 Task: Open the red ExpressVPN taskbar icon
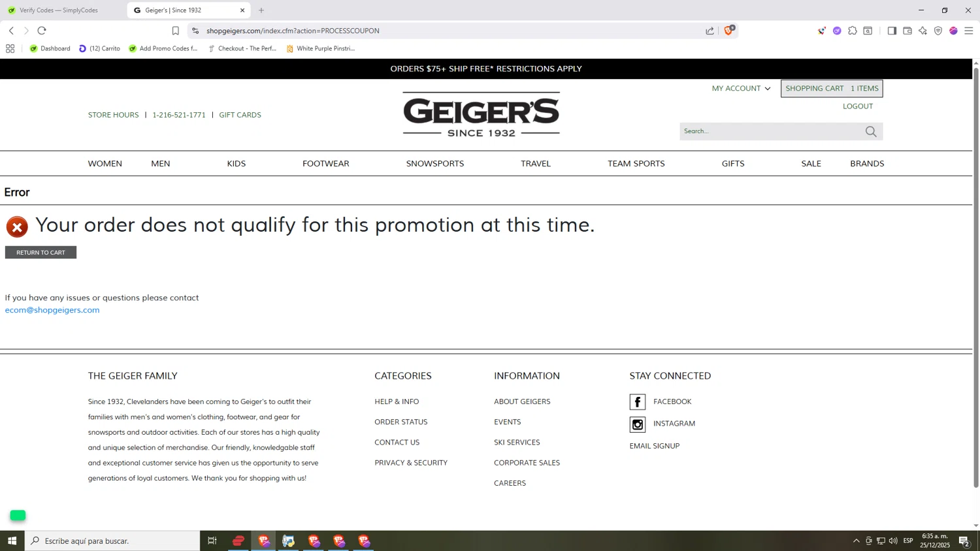click(x=238, y=541)
